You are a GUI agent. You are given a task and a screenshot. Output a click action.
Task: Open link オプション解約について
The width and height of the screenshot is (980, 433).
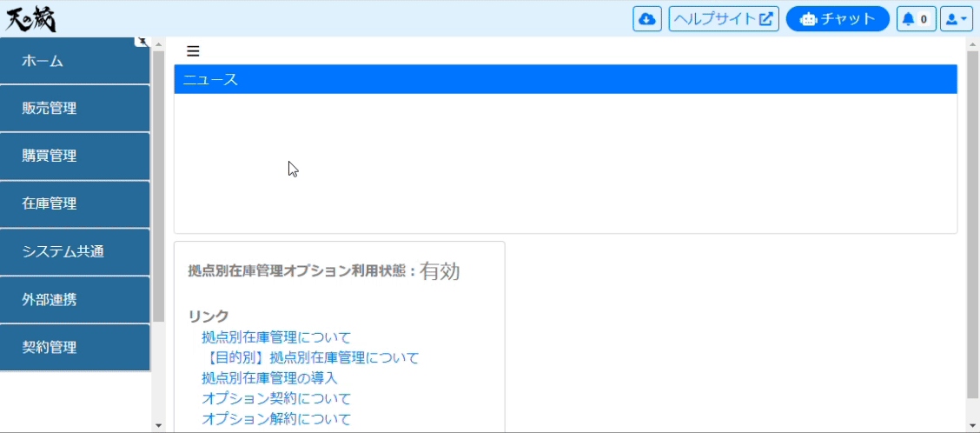point(276,418)
